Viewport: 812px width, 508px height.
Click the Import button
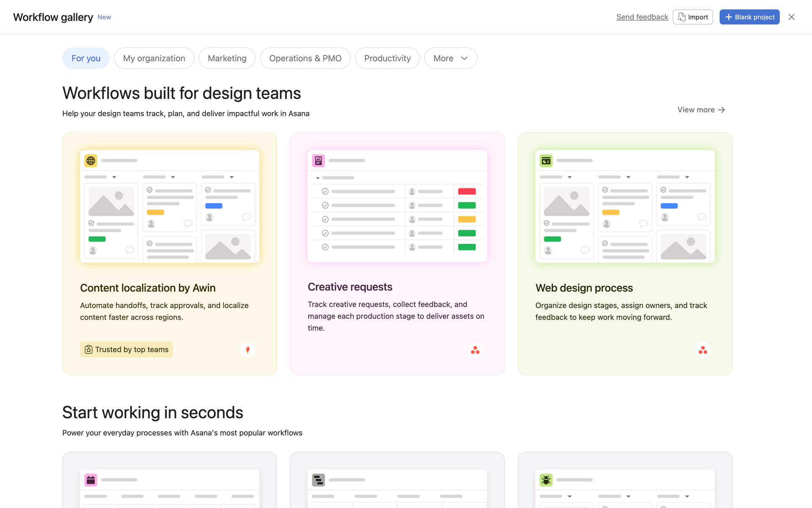pyautogui.click(x=693, y=17)
